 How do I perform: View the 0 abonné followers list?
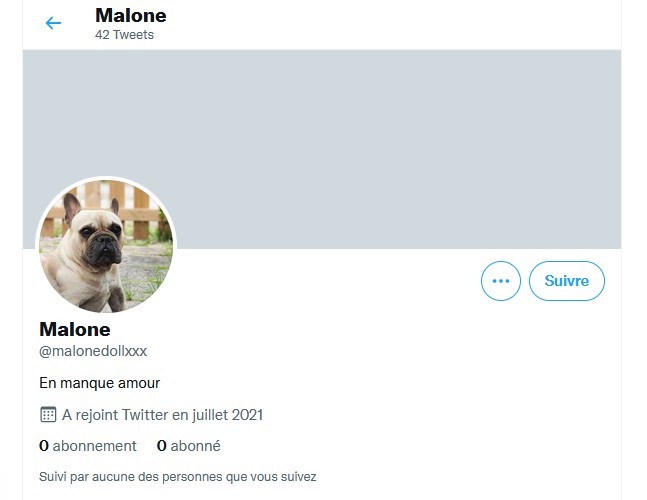189,446
